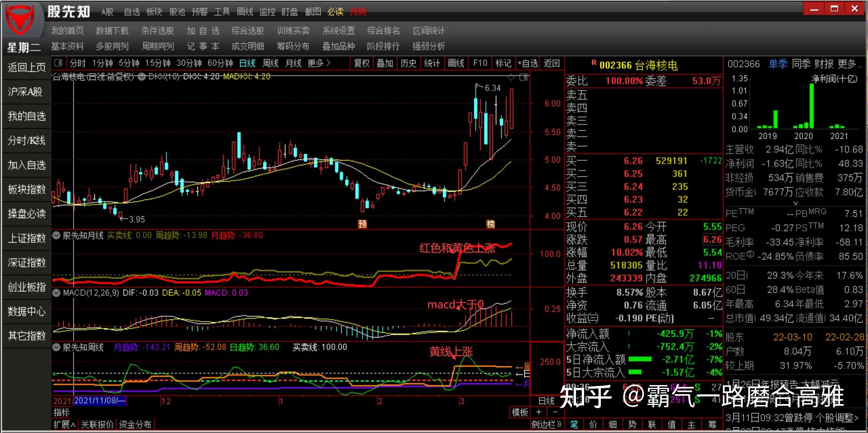This screenshot has height=433, width=868.
Task: Open 系统设置
Action: 339,31
